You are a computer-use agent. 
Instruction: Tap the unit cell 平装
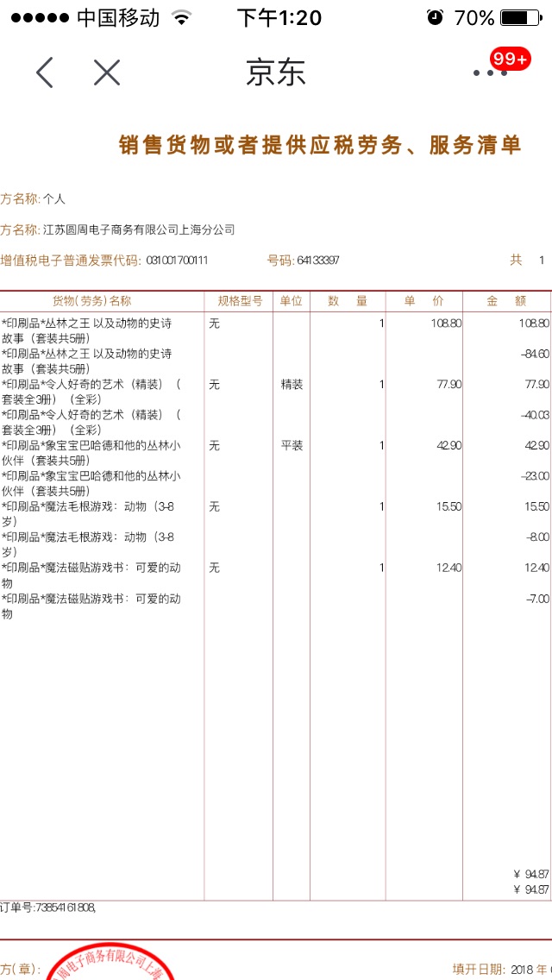[x=292, y=446]
